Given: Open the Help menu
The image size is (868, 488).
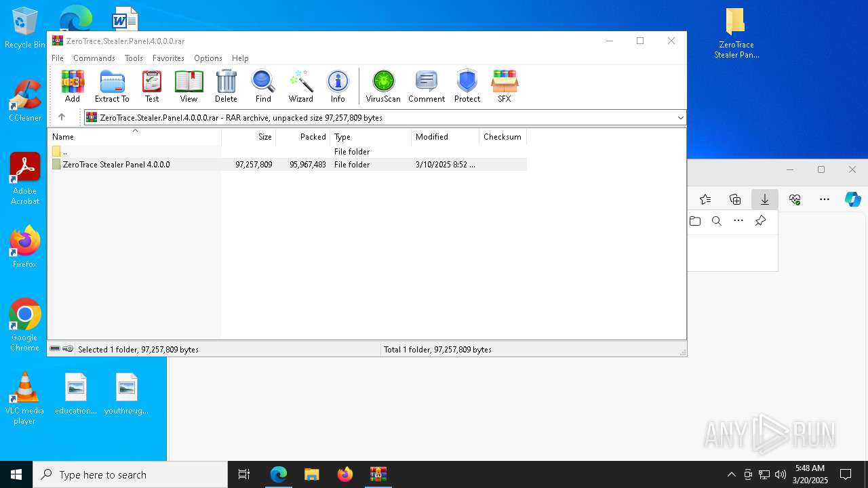Looking at the screenshot, I should click(240, 58).
